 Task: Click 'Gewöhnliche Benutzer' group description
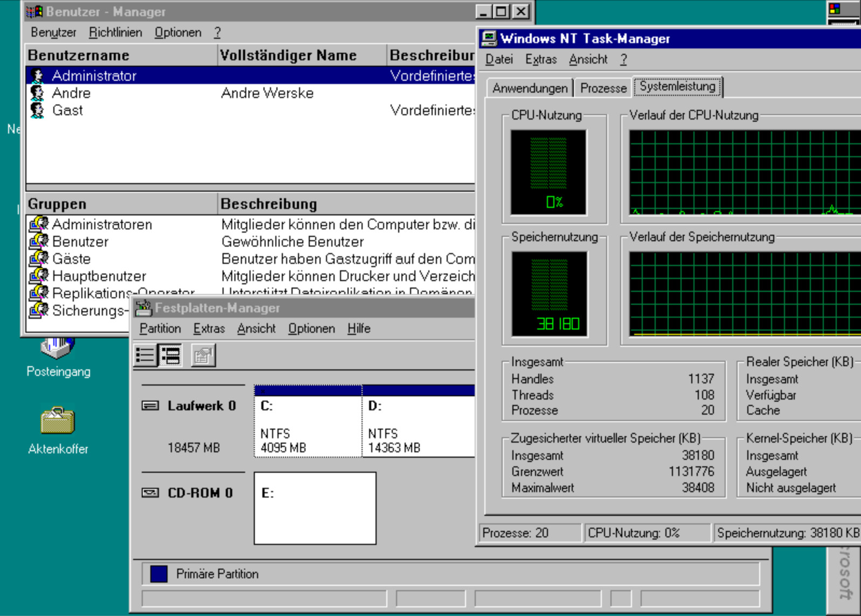click(x=293, y=241)
